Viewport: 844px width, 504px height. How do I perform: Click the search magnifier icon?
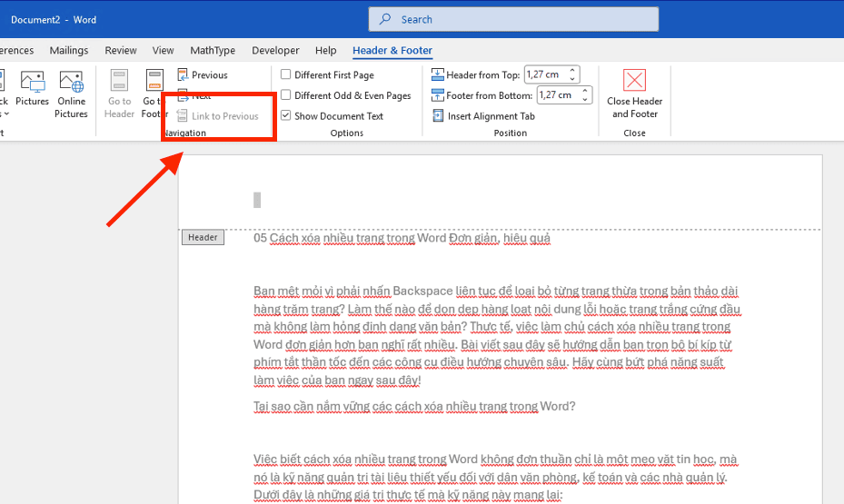385,19
